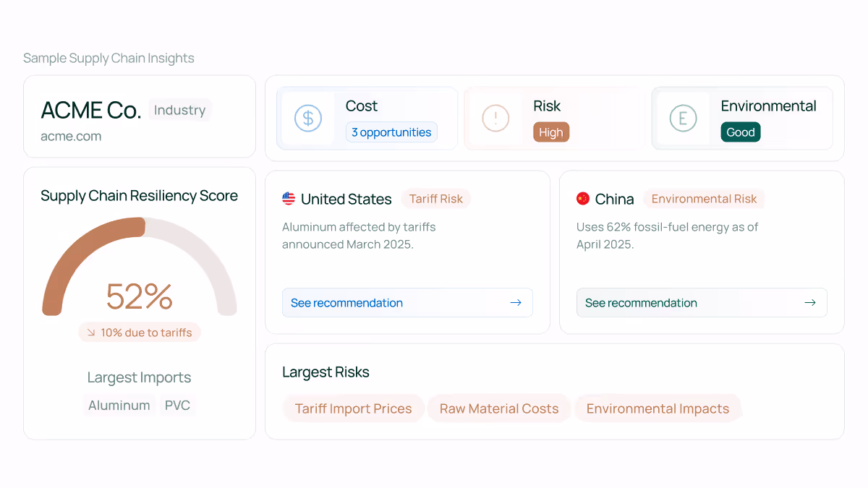Select the Raw Material Costs chip

point(499,408)
